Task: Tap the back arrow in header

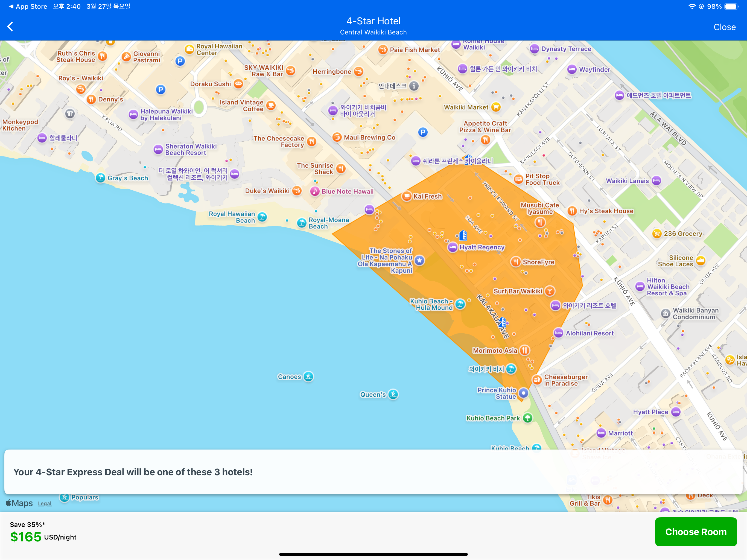Action: 10,27
